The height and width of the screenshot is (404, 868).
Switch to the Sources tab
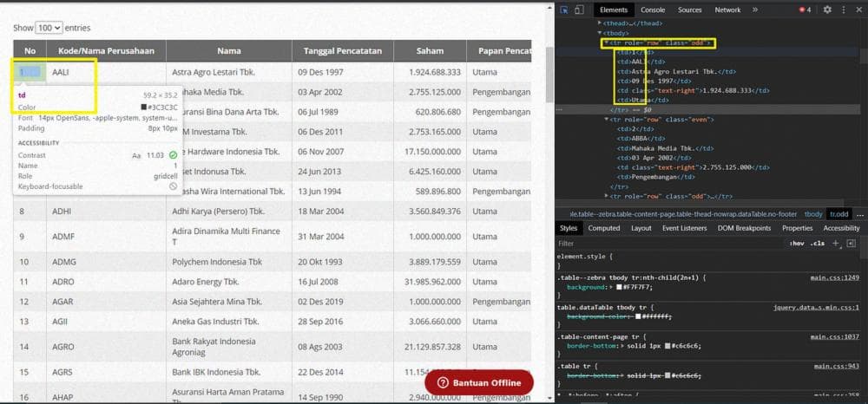click(690, 10)
